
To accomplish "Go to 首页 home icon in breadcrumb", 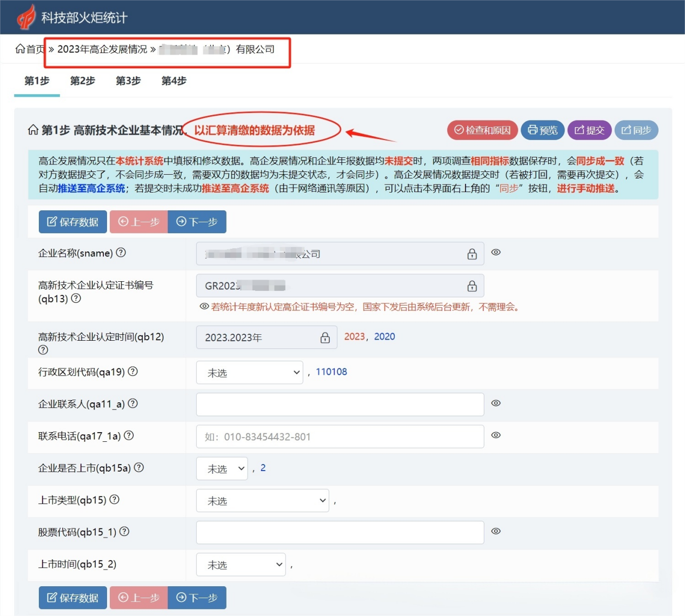I will pyautogui.click(x=21, y=49).
